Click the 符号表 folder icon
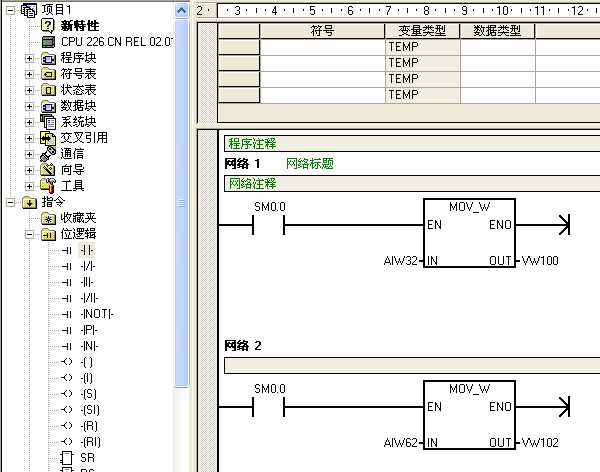The width and height of the screenshot is (600, 472). [48, 74]
